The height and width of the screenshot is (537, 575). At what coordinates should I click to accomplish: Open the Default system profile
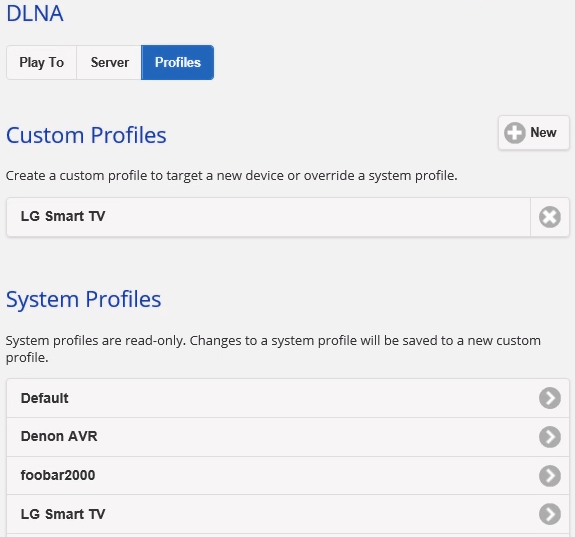pos(288,398)
